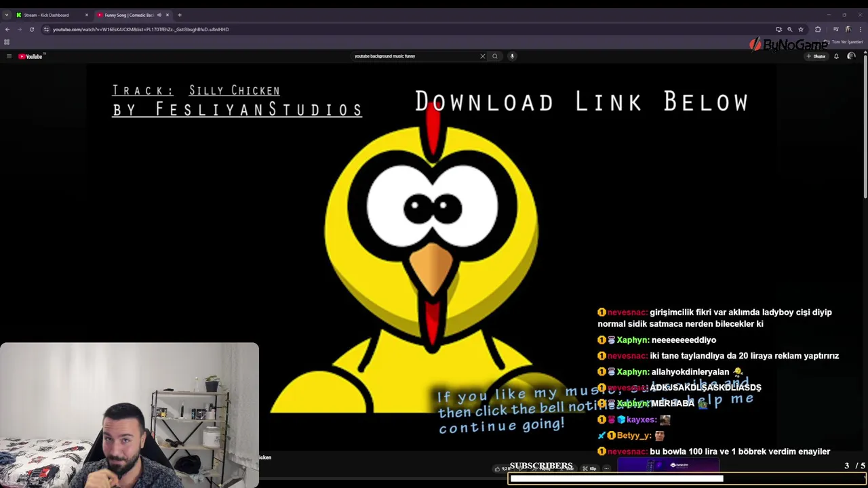Reload the current page

click(x=31, y=29)
